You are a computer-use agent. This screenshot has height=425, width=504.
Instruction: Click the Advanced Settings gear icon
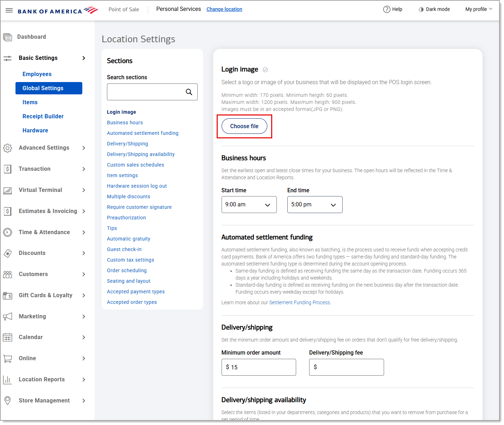click(7, 148)
